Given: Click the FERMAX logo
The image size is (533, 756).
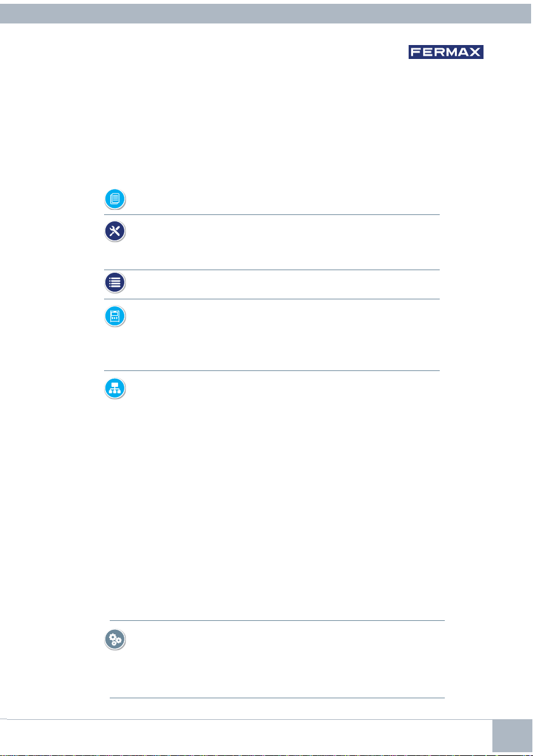Looking at the screenshot, I should [x=445, y=52].
